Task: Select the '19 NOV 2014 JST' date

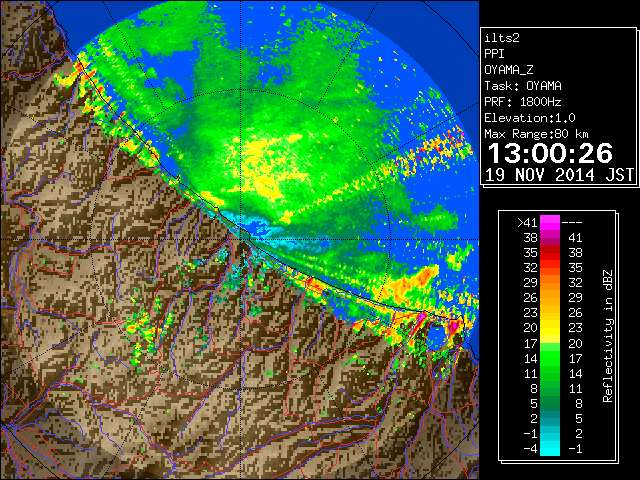Action: [x=560, y=175]
